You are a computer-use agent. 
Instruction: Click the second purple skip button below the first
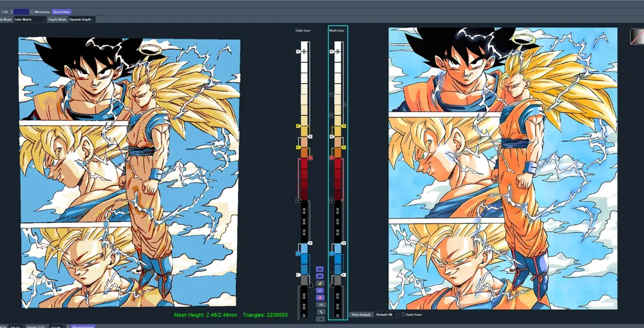tap(320, 276)
